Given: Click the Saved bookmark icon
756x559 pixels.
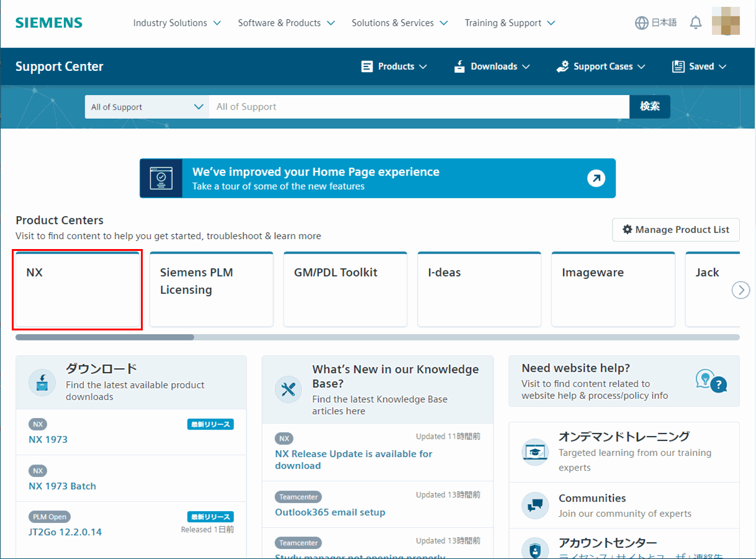Looking at the screenshot, I should (x=678, y=66).
